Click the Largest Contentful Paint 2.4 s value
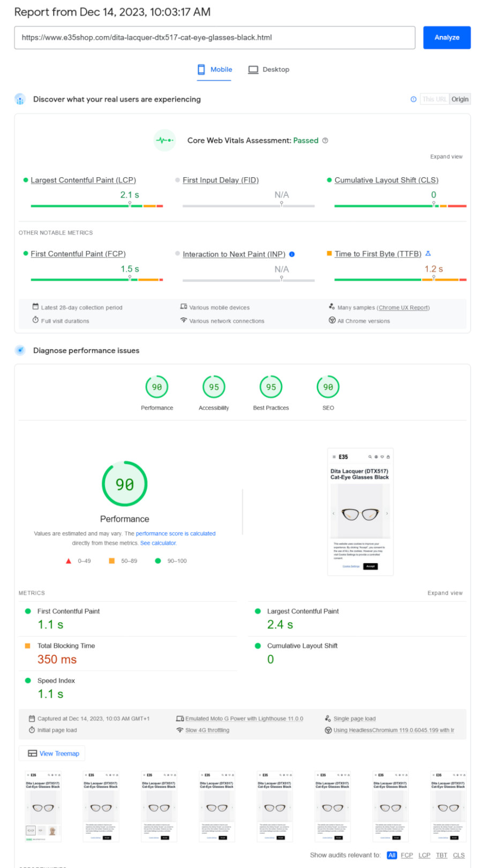This screenshot has width=482, height=868. 280,625
